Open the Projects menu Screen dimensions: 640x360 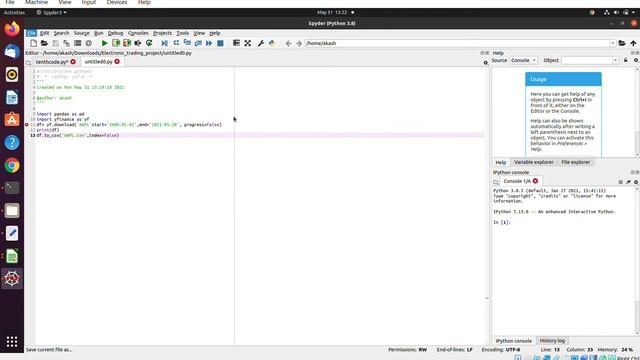162,33
